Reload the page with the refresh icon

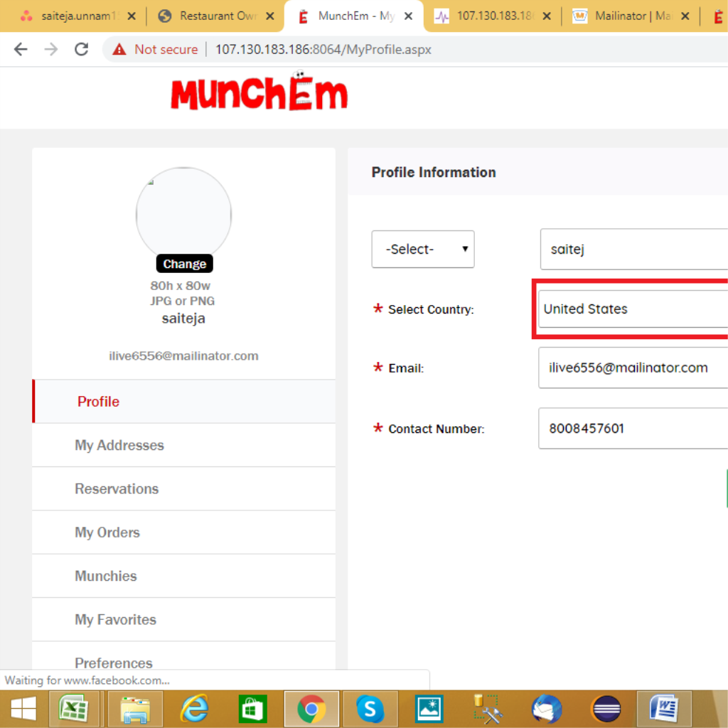[x=81, y=49]
